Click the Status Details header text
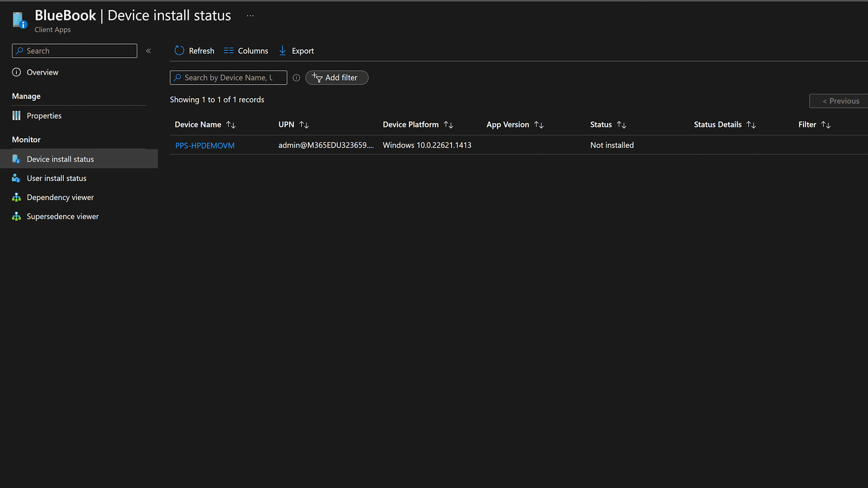868x488 pixels. click(x=718, y=124)
